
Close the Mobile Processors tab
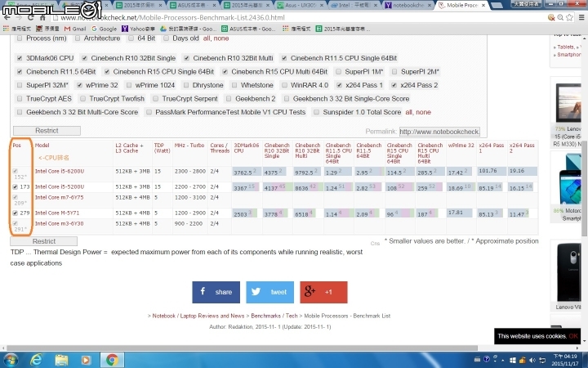point(483,5)
